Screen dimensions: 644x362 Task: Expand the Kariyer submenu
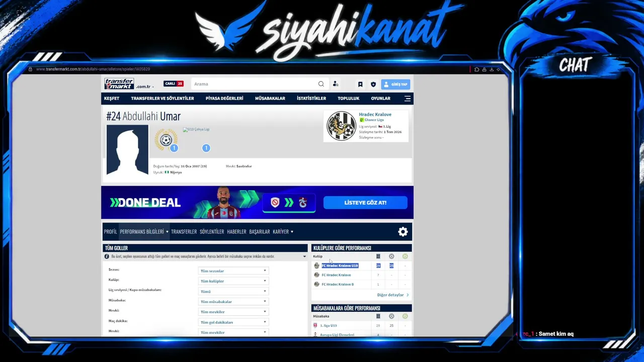(x=292, y=232)
